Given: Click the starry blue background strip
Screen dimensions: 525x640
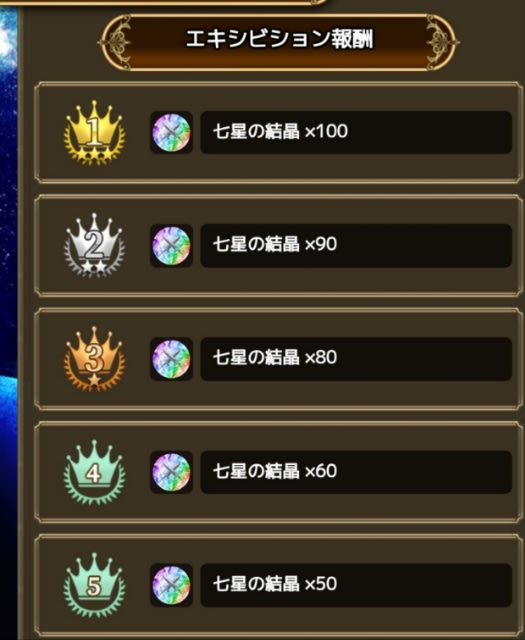Looking at the screenshot, I should [9, 322].
